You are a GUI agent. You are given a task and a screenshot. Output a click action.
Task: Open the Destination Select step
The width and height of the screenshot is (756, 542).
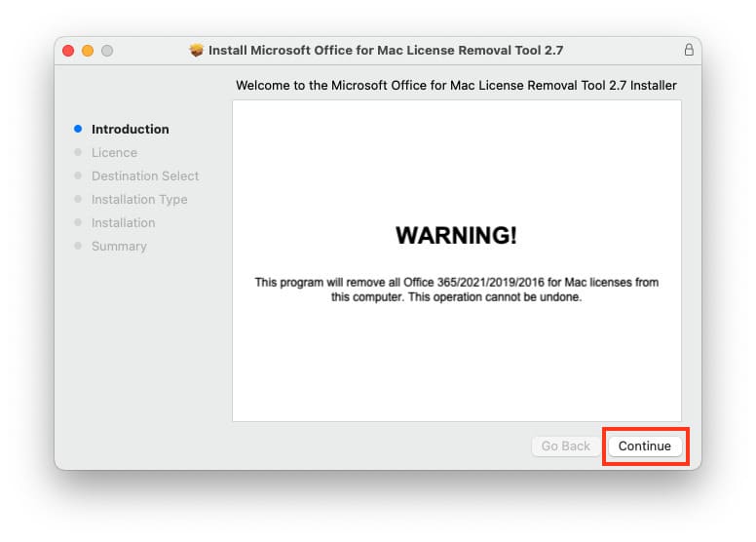pos(144,175)
